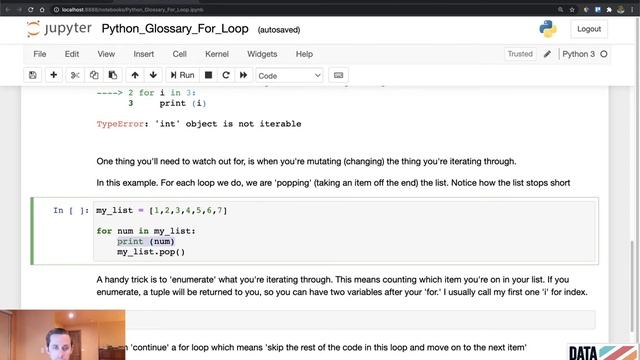Open the Cell menu
The width and height of the screenshot is (640, 360).
180,54
